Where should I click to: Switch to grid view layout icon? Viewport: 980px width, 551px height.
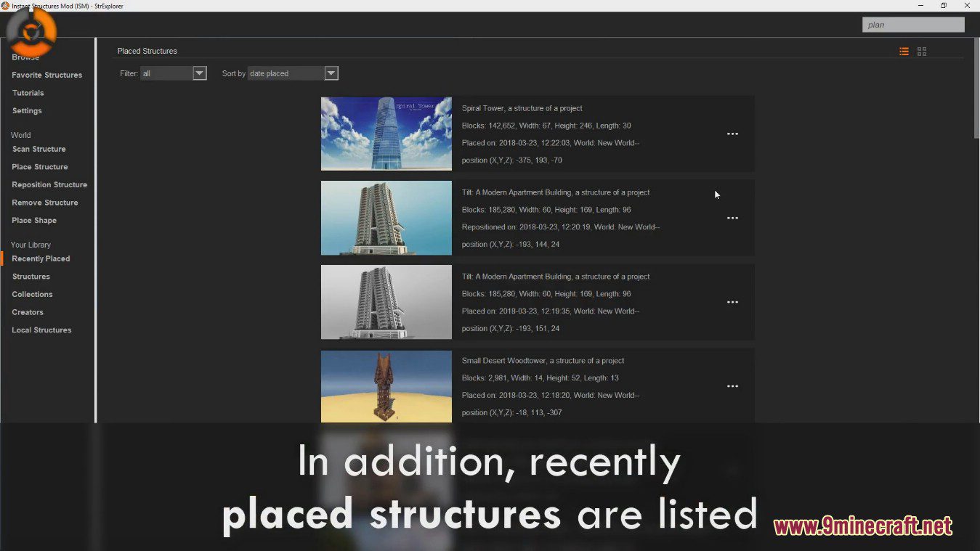pos(922,52)
